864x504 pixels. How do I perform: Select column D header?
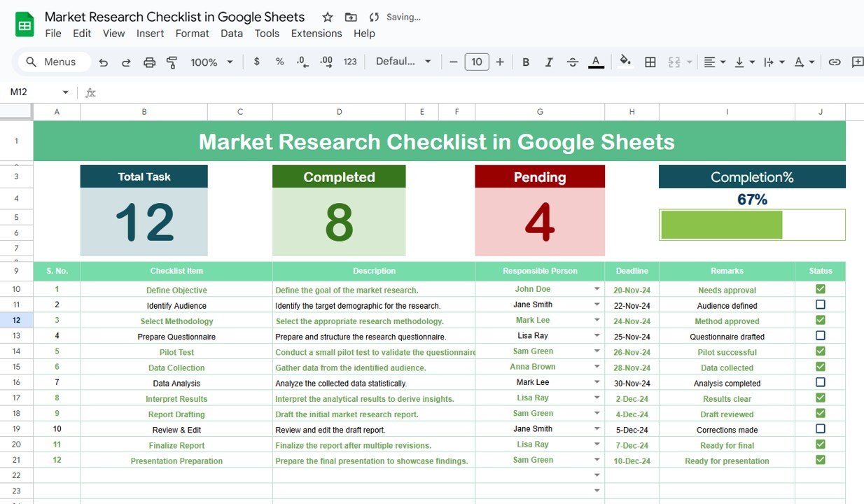tap(339, 112)
